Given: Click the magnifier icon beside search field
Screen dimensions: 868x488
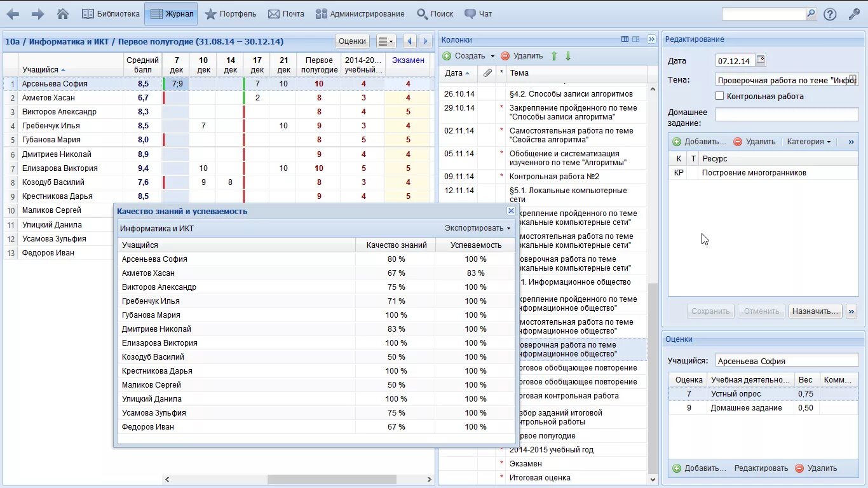Looking at the screenshot, I should click(x=811, y=14).
